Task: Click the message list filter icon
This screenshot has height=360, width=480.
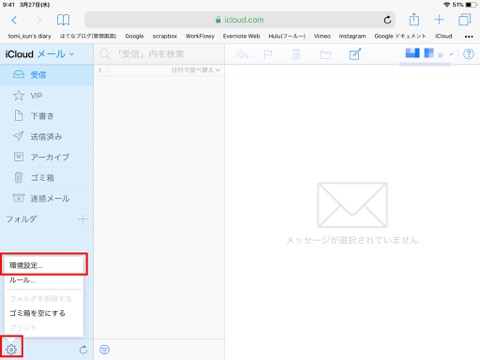Action: (x=104, y=350)
